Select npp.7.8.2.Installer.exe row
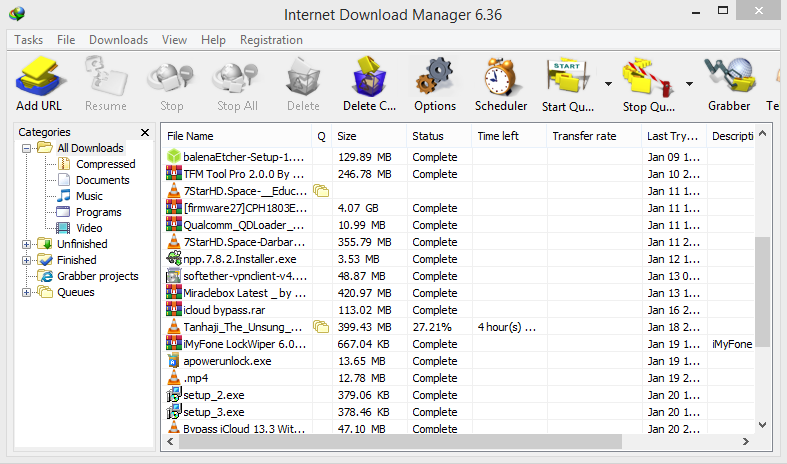 point(458,259)
